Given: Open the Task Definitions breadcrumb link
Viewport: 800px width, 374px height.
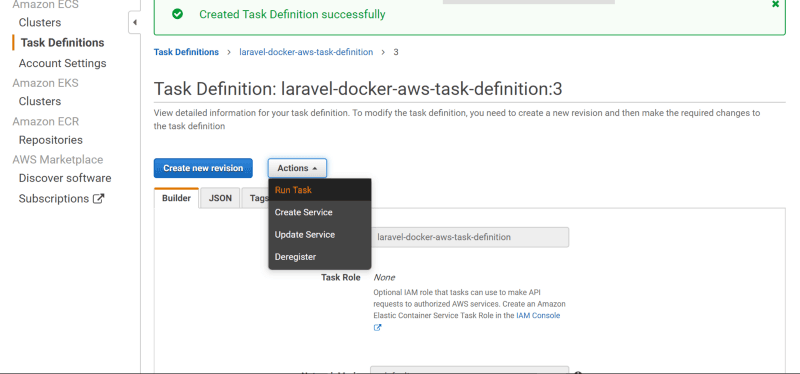Looking at the screenshot, I should [186, 52].
